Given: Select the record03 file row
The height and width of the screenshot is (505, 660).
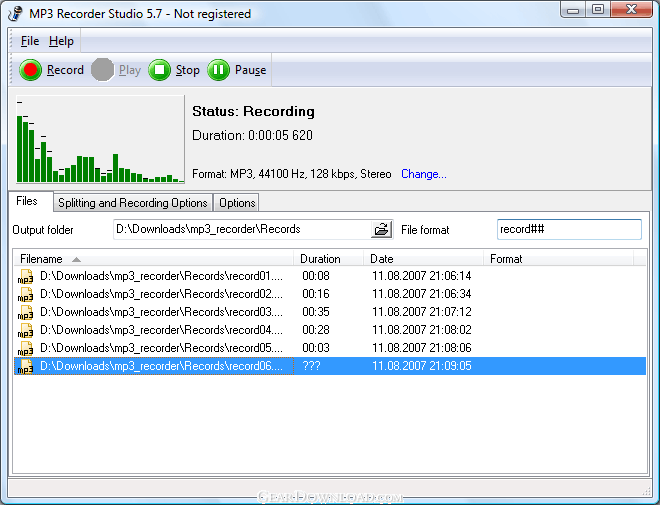Looking at the screenshot, I should point(330,312).
